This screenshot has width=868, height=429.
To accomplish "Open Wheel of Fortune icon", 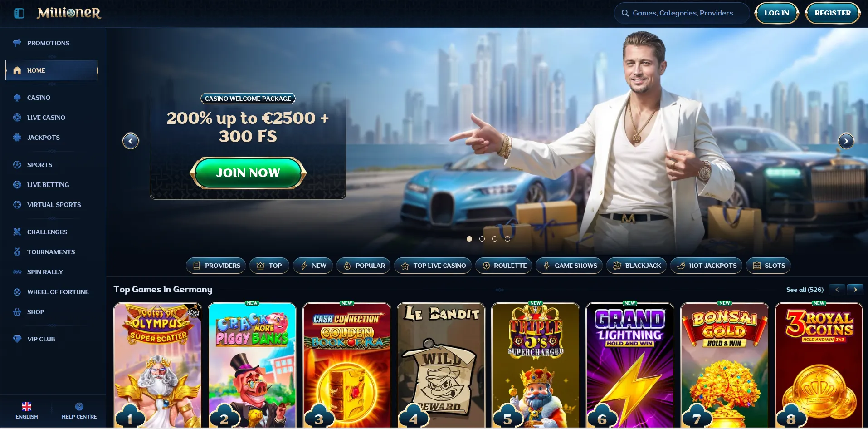I will 17,292.
